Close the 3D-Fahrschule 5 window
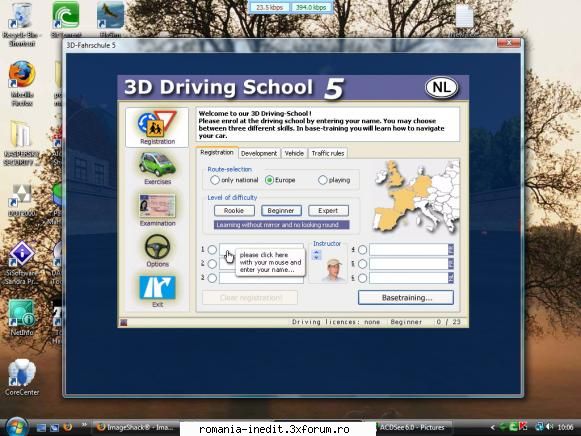This screenshot has height=436, width=581. (508, 43)
